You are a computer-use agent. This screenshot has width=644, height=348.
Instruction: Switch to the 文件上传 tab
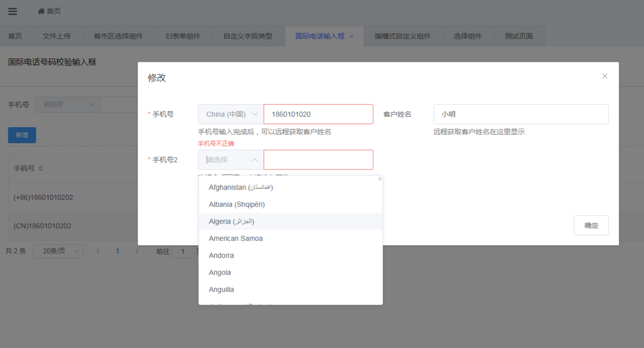[57, 36]
